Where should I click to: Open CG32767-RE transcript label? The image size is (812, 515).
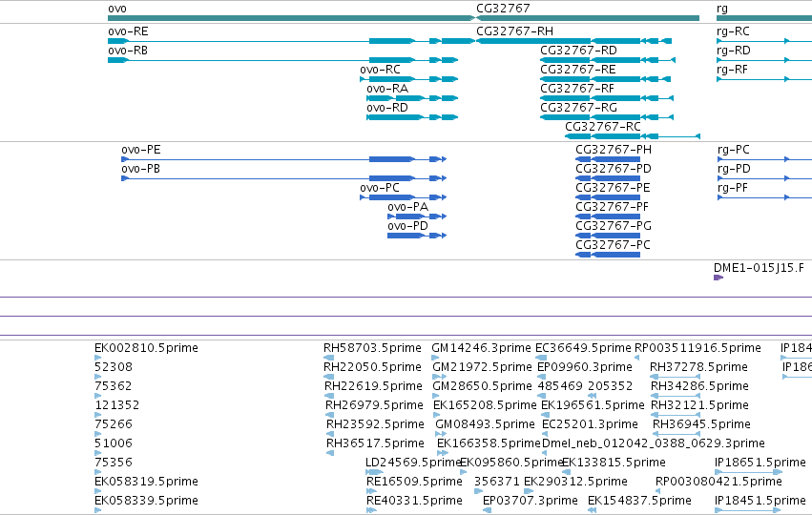[x=578, y=70]
